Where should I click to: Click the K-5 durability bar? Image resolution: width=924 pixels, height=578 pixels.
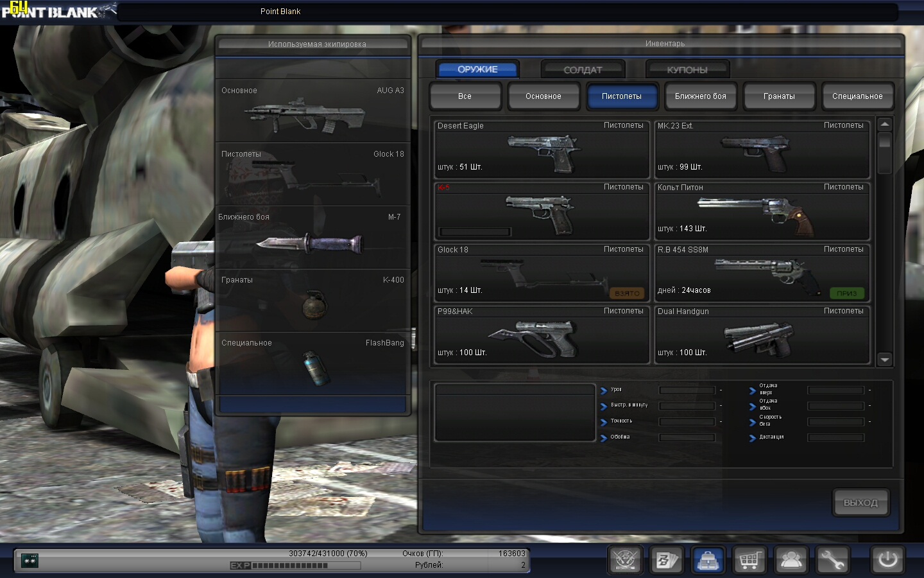(x=475, y=231)
